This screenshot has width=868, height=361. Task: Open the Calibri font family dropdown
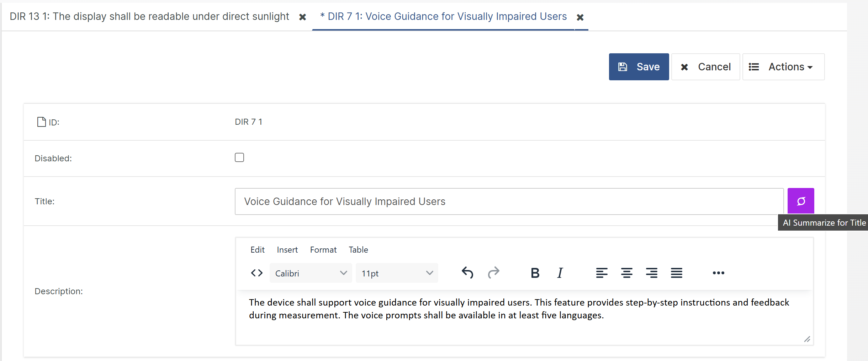tap(311, 273)
